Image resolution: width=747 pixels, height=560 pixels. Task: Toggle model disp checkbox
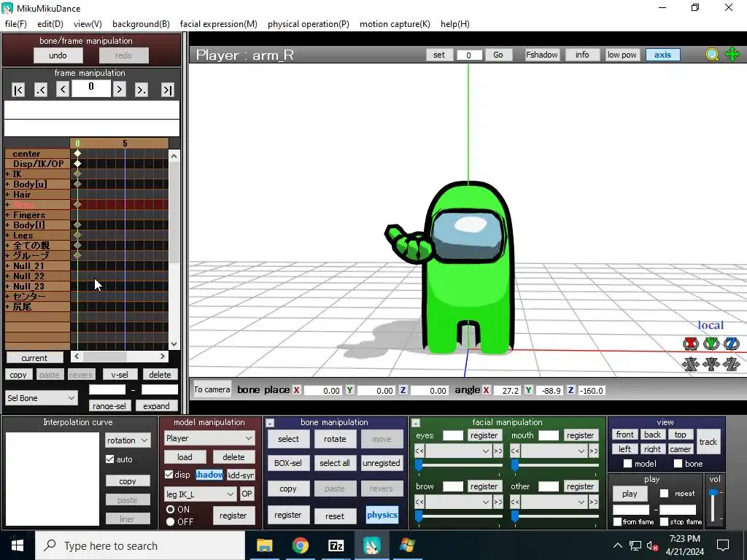pos(169,474)
